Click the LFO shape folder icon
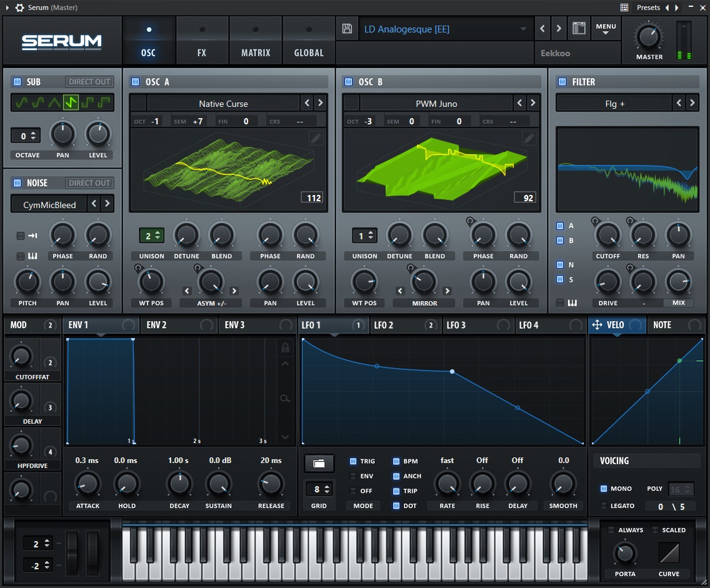Viewport: 710px width, 588px height. (319, 463)
